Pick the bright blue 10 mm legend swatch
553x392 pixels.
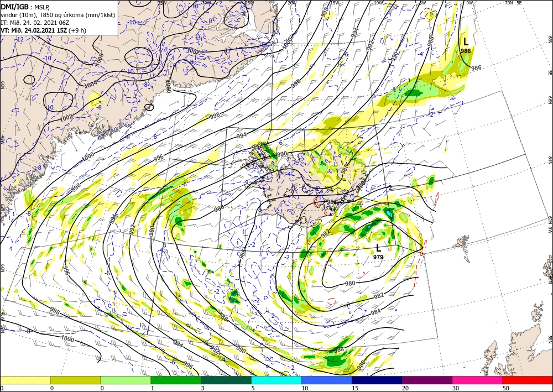pos(327,380)
